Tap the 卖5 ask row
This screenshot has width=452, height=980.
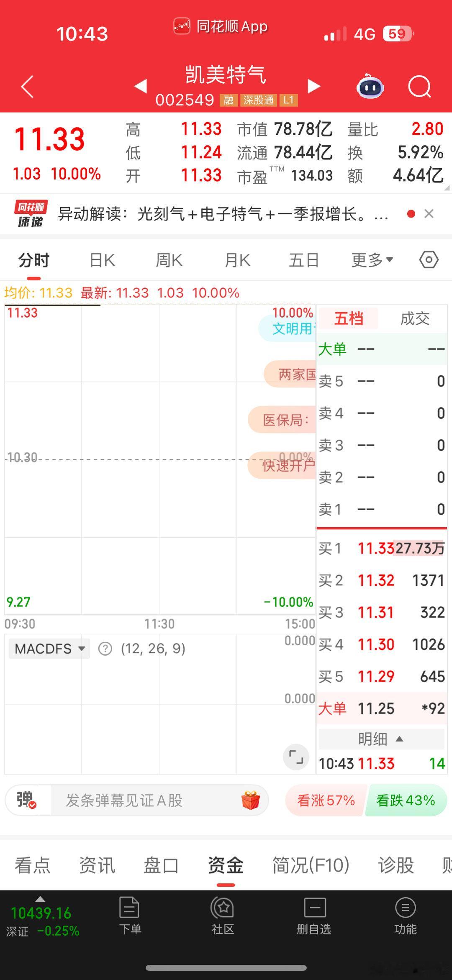click(381, 381)
